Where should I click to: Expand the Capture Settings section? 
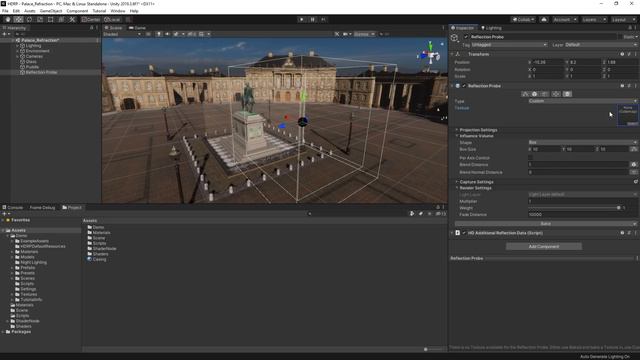[476, 182]
